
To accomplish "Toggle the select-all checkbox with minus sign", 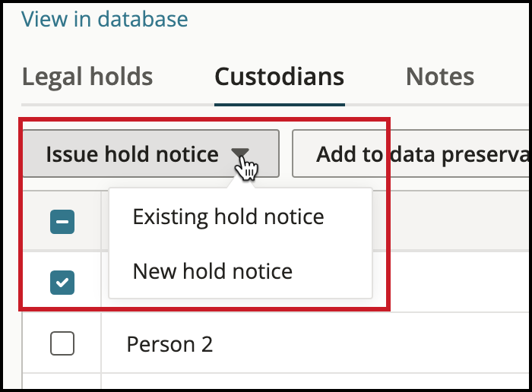I will pyautogui.click(x=62, y=222).
